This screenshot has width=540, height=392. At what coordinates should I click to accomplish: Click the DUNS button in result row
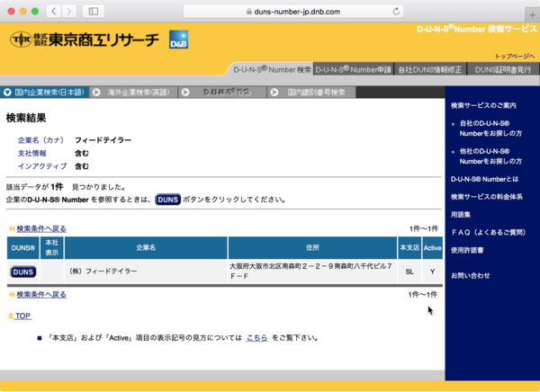[23, 272]
